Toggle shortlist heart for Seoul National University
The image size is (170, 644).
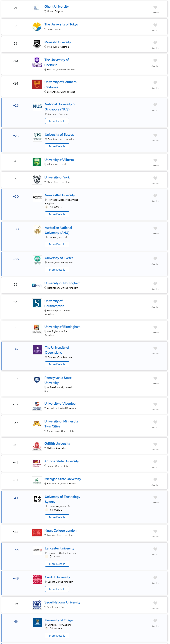coord(155,603)
